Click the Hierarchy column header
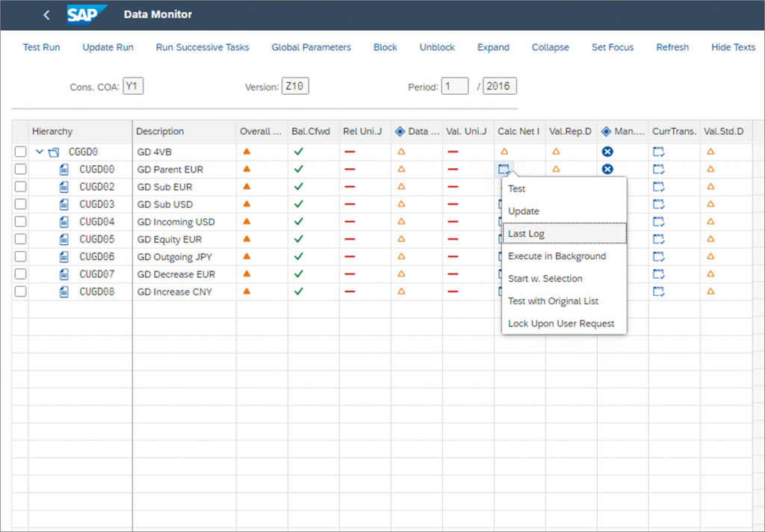The width and height of the screenshot is (765, 532). point(80,132)
